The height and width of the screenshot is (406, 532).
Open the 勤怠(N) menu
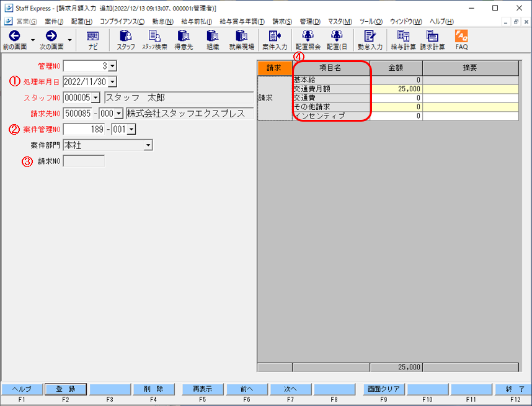click(163, 21)
